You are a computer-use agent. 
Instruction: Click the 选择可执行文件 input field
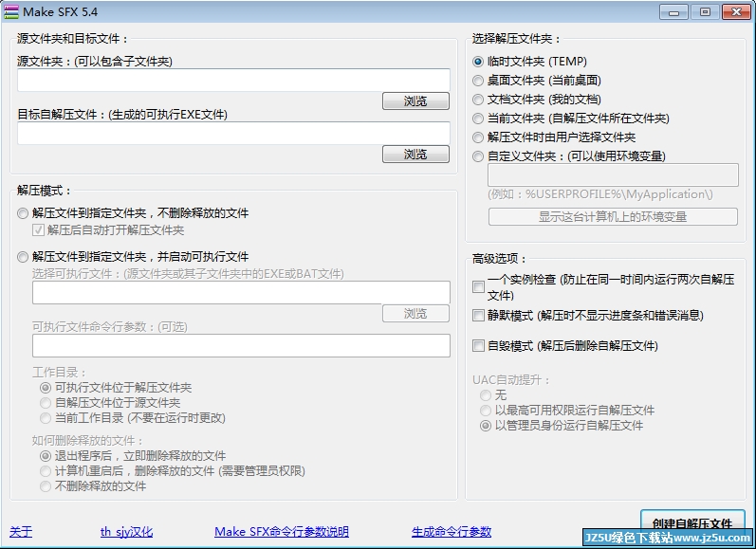[241, 293]
